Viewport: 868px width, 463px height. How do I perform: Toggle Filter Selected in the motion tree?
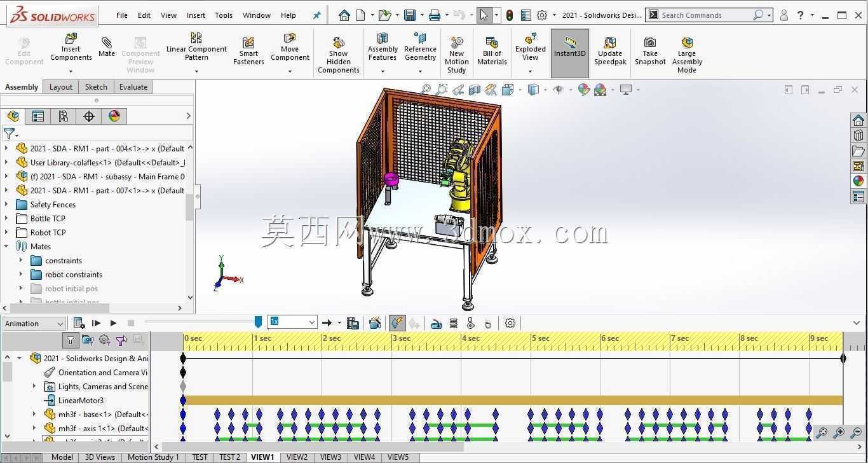point(121,340)
